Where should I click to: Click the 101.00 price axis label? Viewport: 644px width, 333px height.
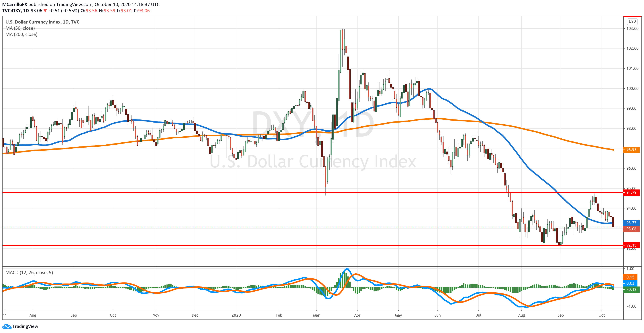pos(632,68)
